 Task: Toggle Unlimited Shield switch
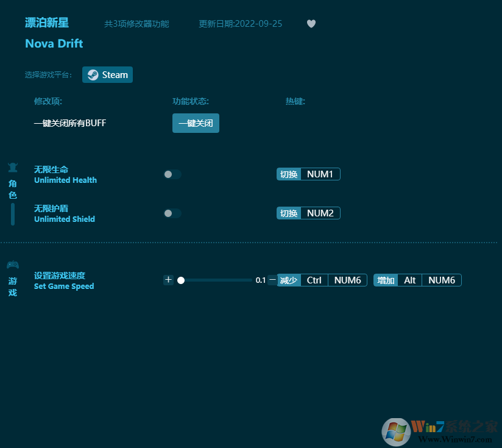pyautogui.click(x=172, y=213)
